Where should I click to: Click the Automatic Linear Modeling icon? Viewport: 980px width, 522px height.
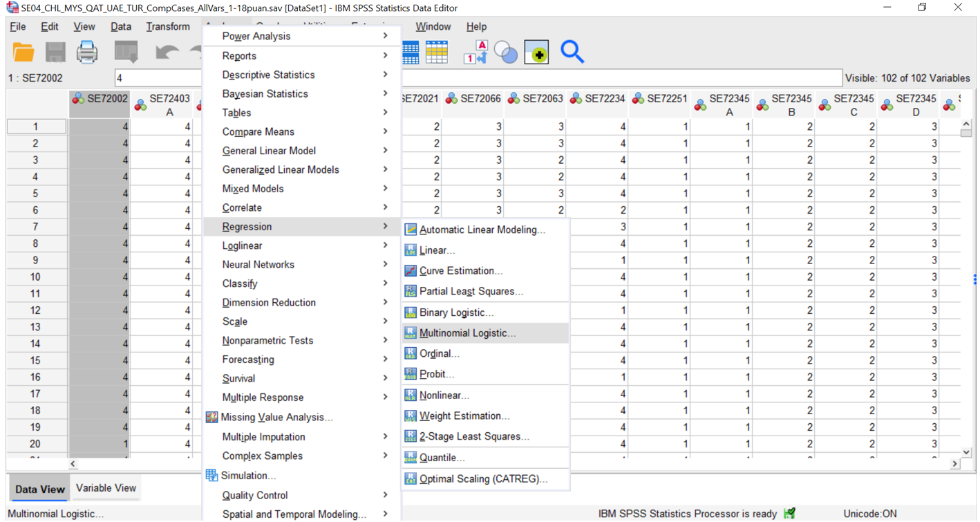411,230
